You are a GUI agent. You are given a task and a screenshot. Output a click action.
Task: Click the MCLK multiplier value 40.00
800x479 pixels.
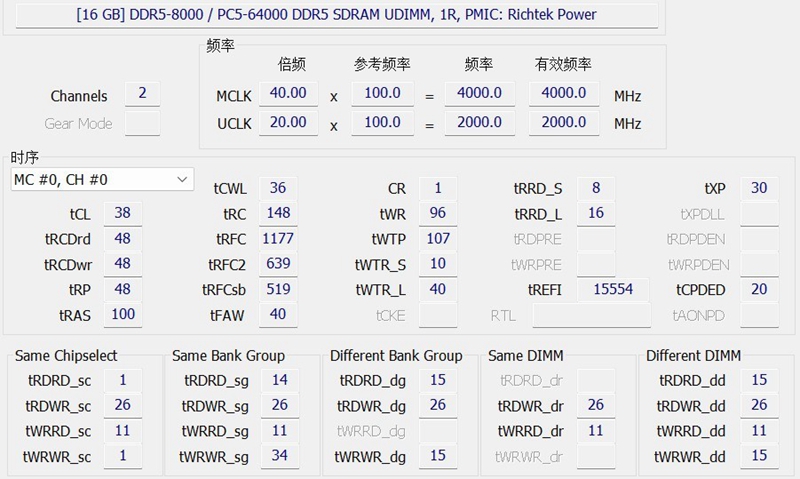click(x=288, y=94)
